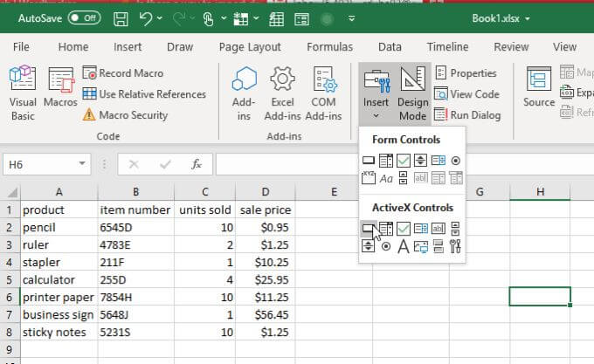Open the Macros dialog
The width and height of the screenshot is (594, 364).
point(60,93)
